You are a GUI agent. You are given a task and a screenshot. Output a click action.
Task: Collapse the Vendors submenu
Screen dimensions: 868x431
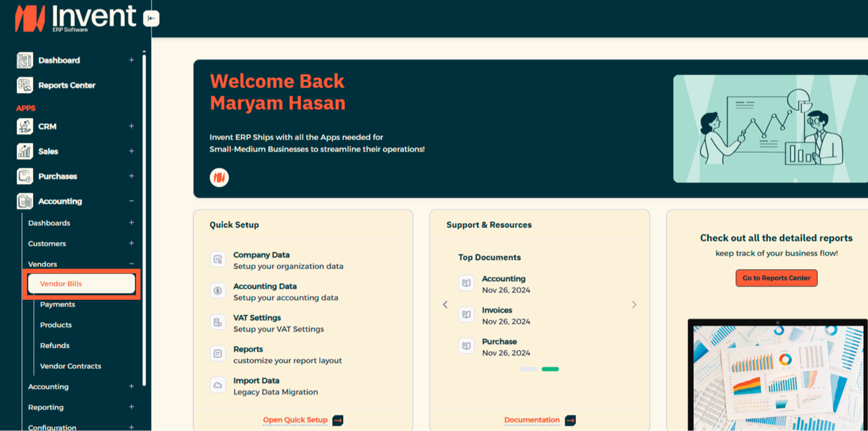coord(131,264)
